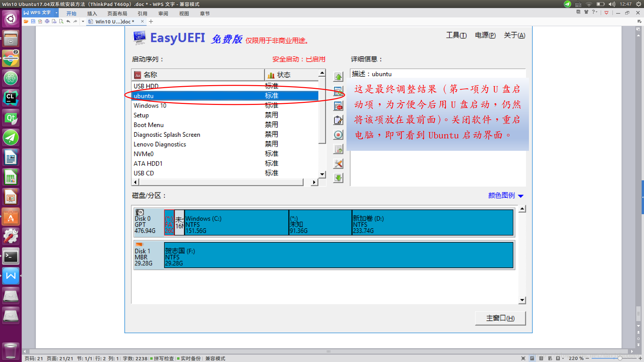Click the 220 % zoom level value

point(576,358)
